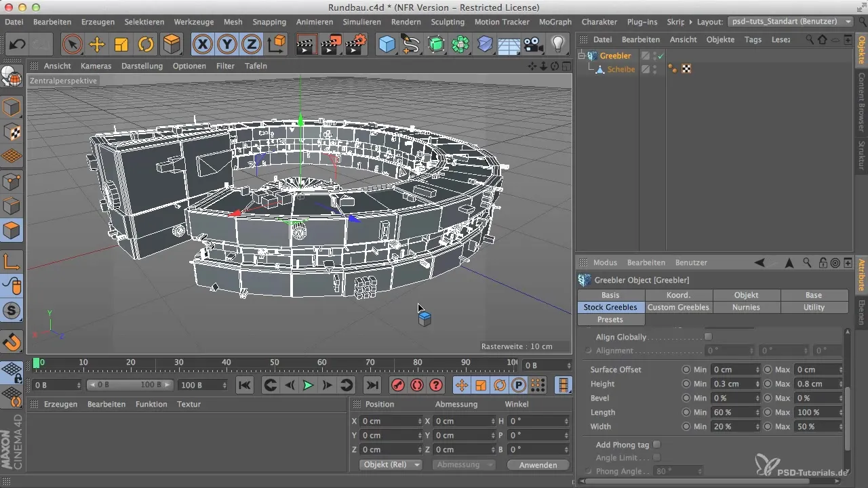The image size is (868, 488).
Task: Open the Sculpting menu
Action: pyautogui.click(x=448, y=22)
